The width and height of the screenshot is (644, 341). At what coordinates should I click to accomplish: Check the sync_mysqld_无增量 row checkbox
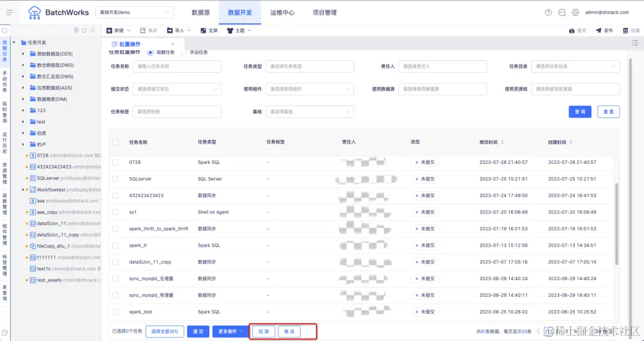pyautogui.click(x=116, y=278)
